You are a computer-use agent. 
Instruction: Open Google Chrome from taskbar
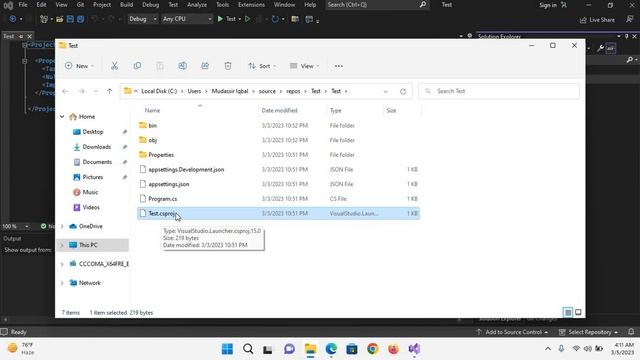pos(372,349)
